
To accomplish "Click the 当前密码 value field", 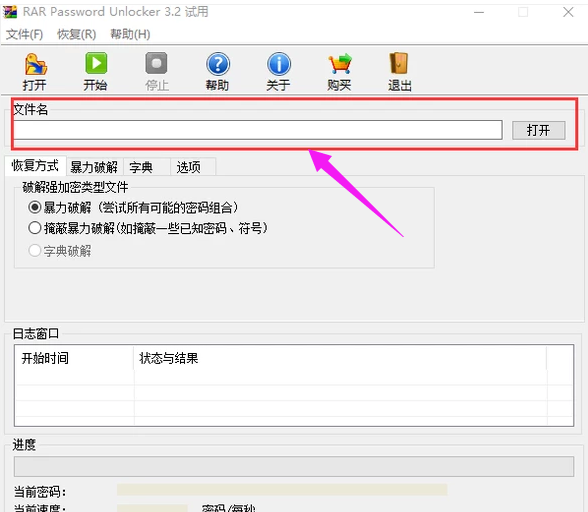I will [282, 490].
